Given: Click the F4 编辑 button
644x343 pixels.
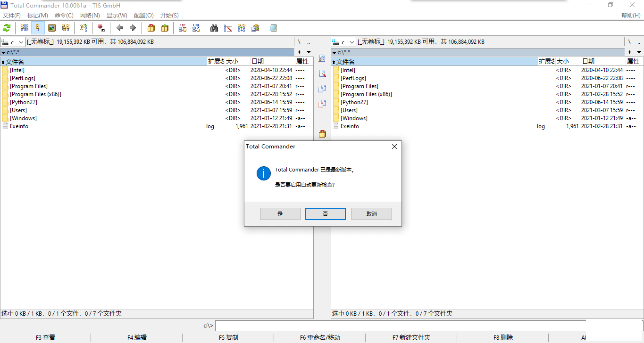Looking at the screenshot, I should click(x=137, y=337).
